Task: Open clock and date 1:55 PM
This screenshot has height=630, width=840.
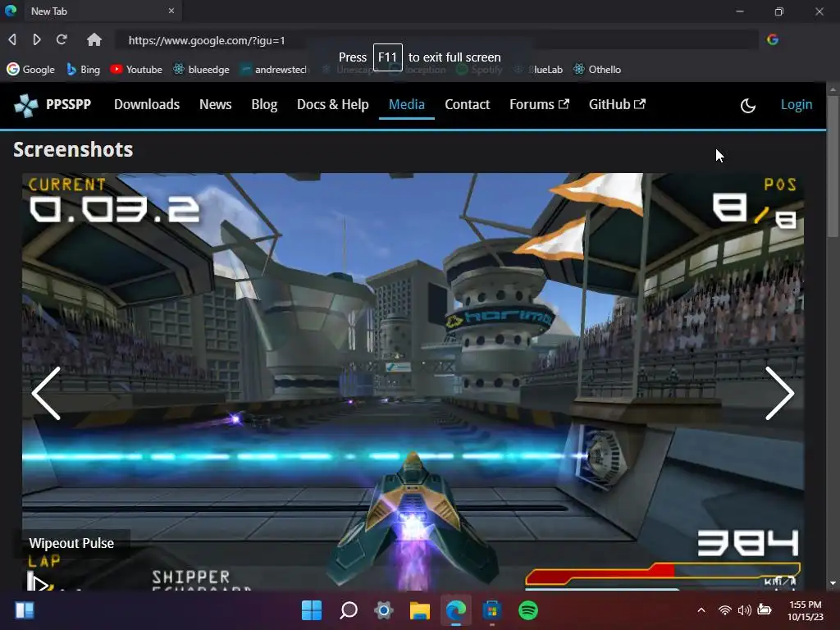Action: point(806,610)
